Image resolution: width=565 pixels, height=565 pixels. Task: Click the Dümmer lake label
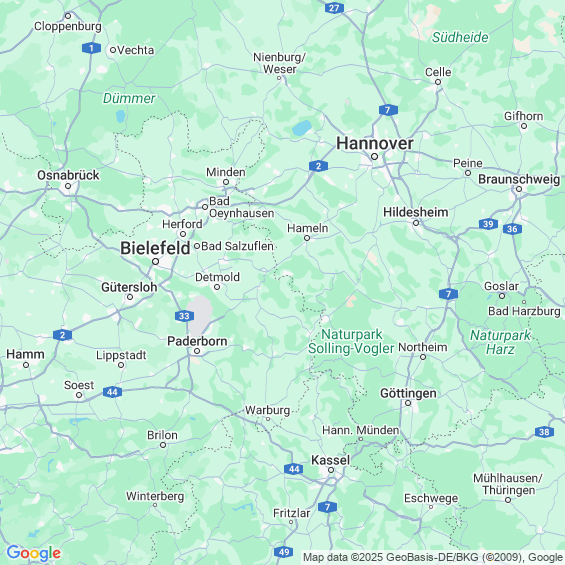point(129,98)
